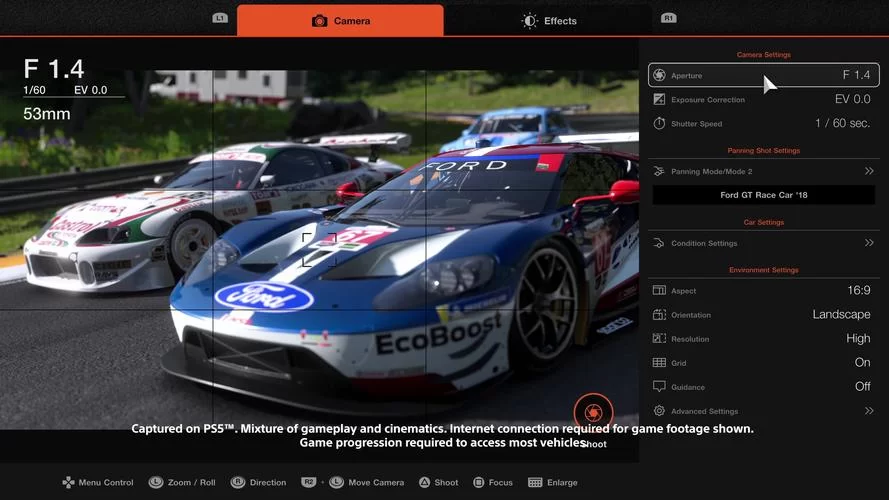Click the round orange Shoot shutter button
Image resolution: width=889 pixels, height=500 pixels.
(593, 412)
